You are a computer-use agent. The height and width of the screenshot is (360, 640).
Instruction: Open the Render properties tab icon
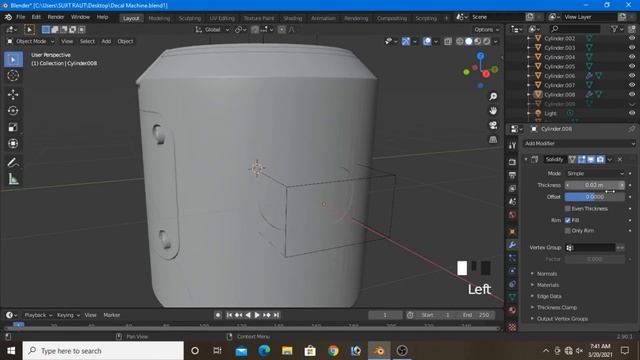pyautogui.click(x=512, y=162)
